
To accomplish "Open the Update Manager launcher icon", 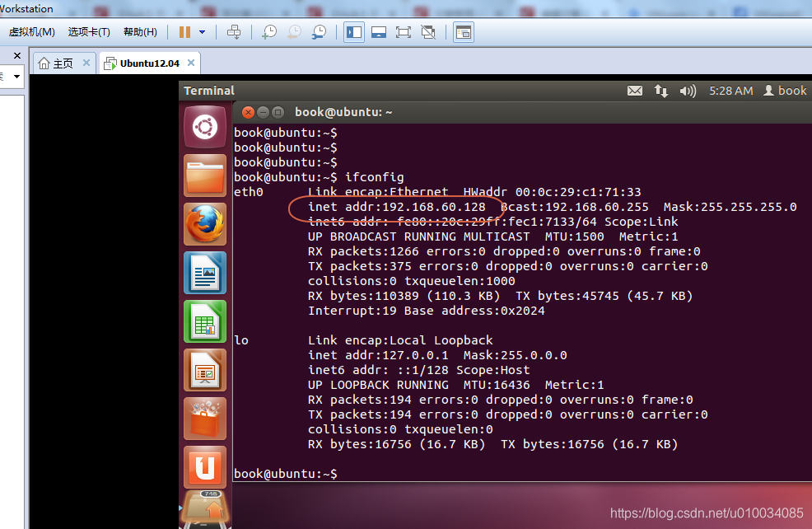I will point(205,508).
